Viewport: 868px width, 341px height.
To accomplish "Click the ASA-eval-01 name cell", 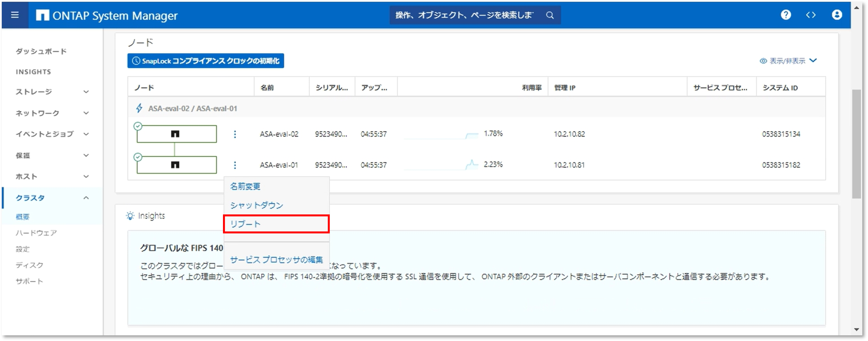I will tap(279, 165).
